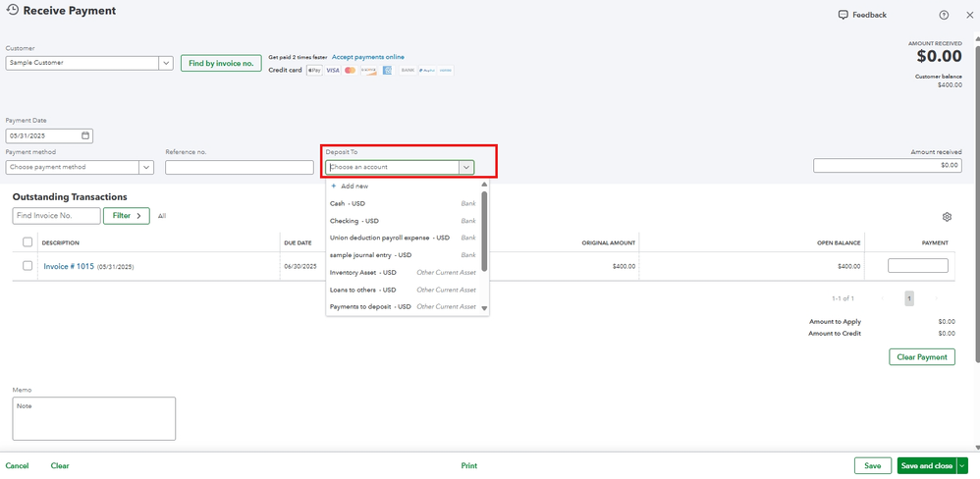This screenshot has width=980, height=479.
Task: Close the Receive Payment window
Action: 969,15
